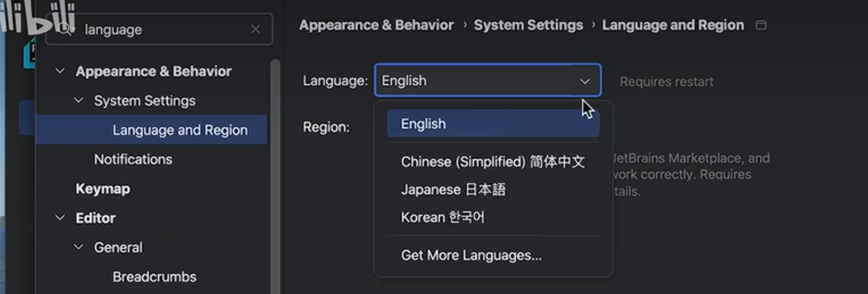Collapse the General tree node
The width and height of the screenshot is (868, 294).
point(79,247)
